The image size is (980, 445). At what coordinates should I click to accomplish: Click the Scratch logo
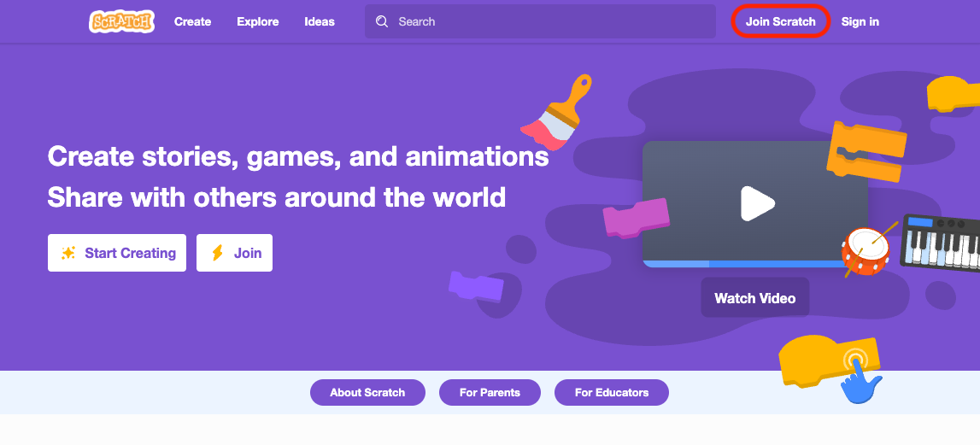tap(121, 22)
